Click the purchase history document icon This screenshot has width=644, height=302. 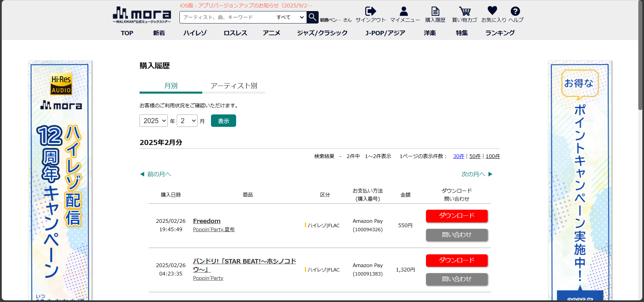point(435,11)
